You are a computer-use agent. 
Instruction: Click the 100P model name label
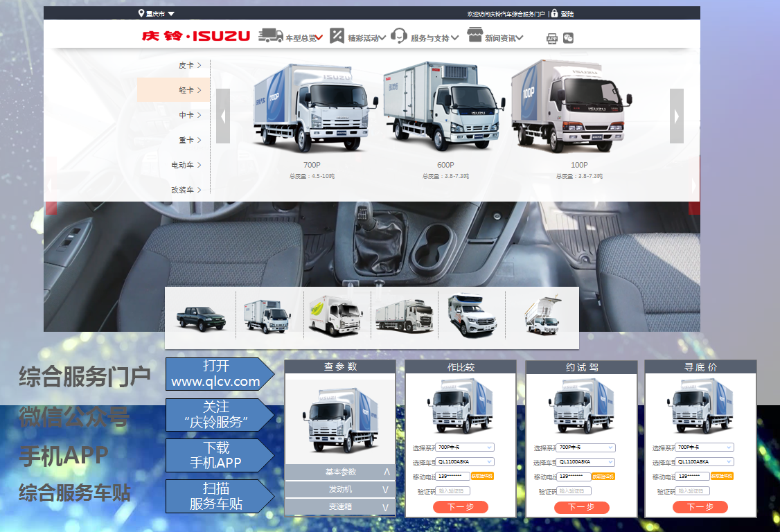579,165
